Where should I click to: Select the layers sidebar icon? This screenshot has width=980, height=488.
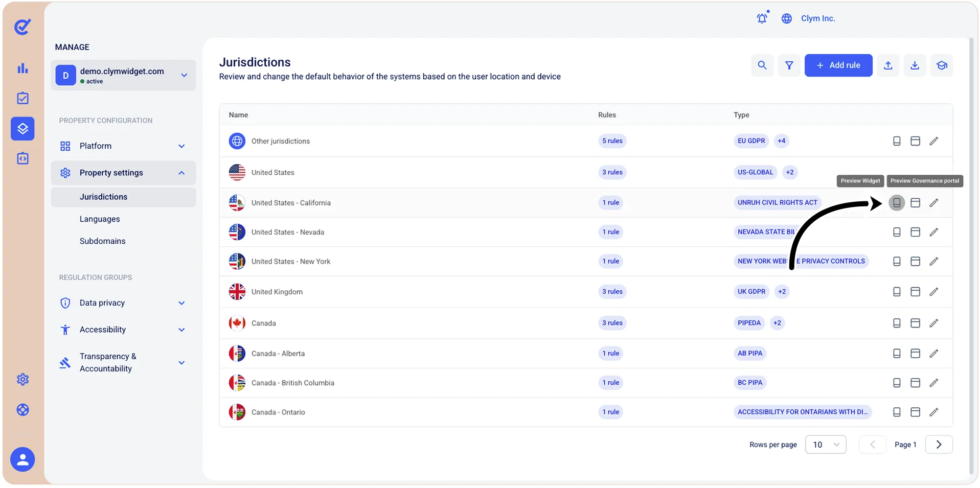click(x=22, y=128)
